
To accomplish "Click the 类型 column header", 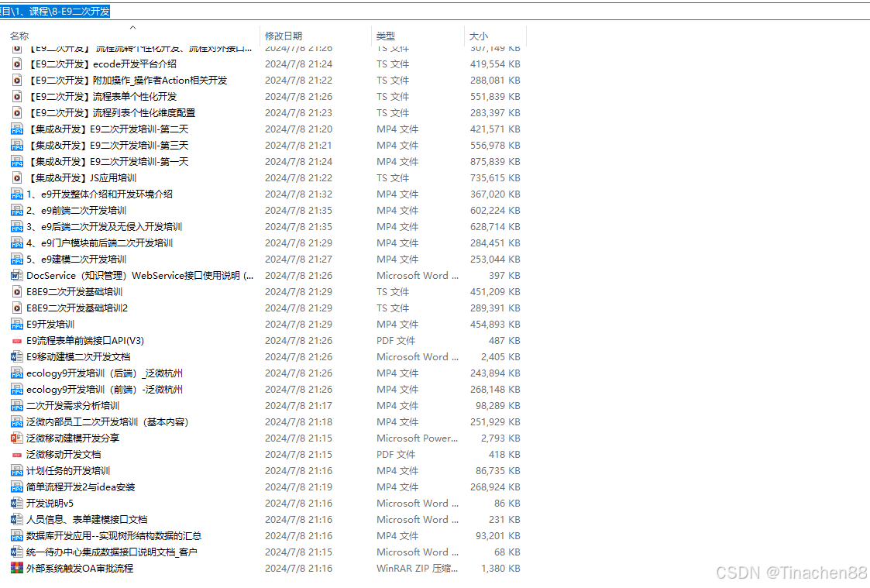I will [386, 36].
